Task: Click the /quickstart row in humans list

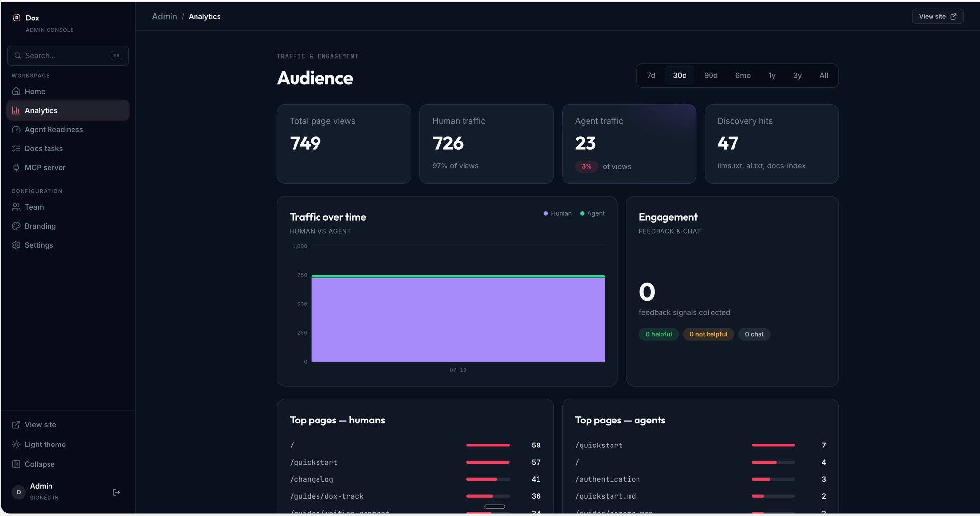Action: [415, 462]
